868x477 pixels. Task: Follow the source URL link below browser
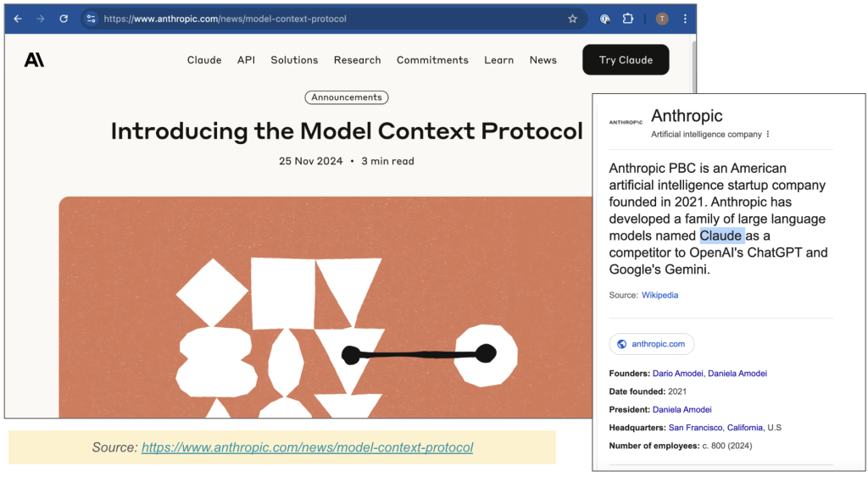coord(307,447)
